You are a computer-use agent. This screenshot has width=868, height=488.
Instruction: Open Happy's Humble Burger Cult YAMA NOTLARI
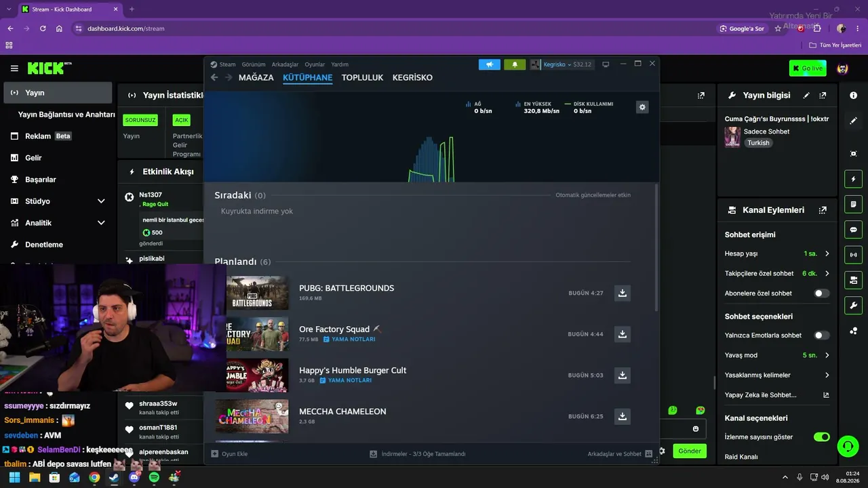346,381
